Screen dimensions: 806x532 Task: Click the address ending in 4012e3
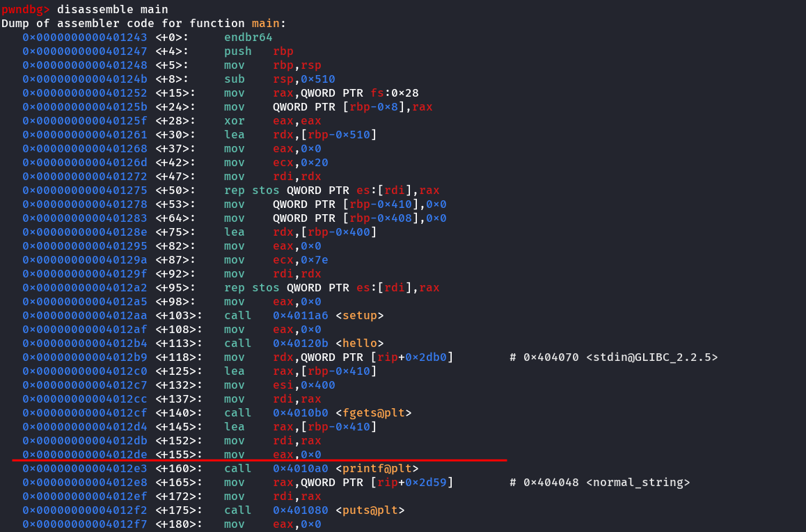85,468
